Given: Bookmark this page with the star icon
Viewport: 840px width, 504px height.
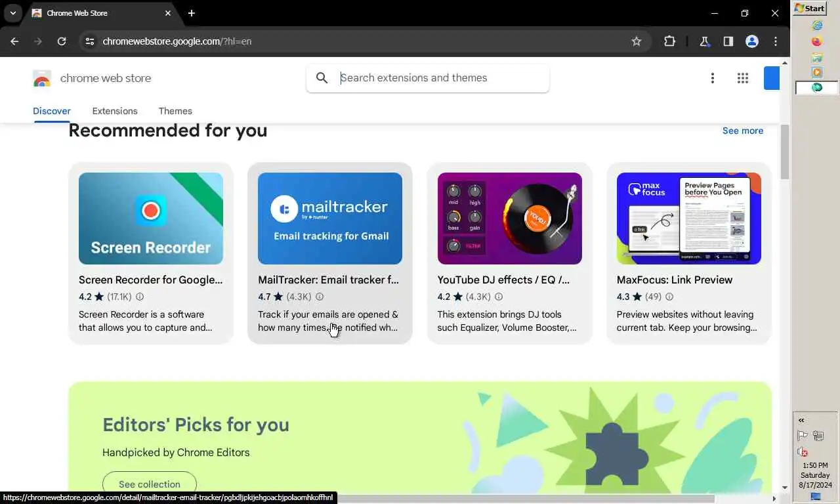Looking at the screenshot, I should [x=636, y=41].
